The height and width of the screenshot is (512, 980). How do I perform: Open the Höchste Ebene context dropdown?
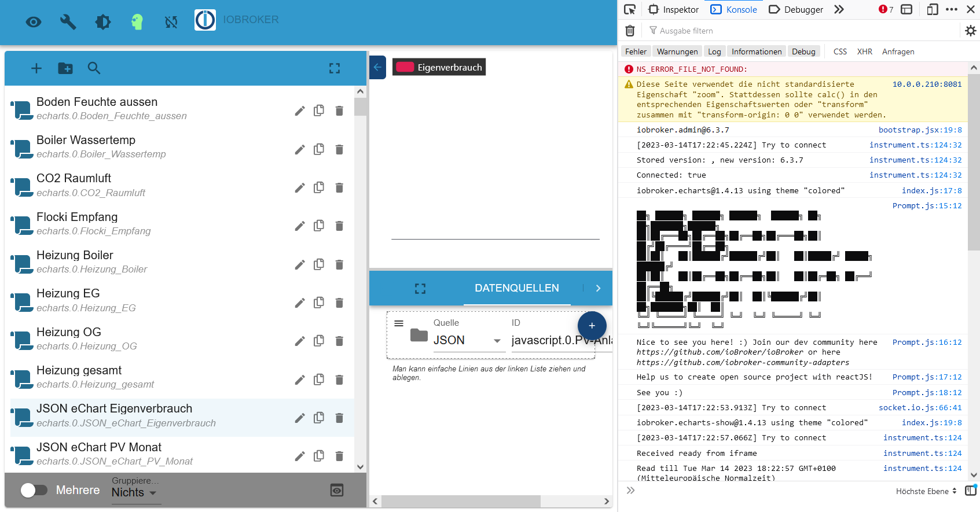[927, 491]
